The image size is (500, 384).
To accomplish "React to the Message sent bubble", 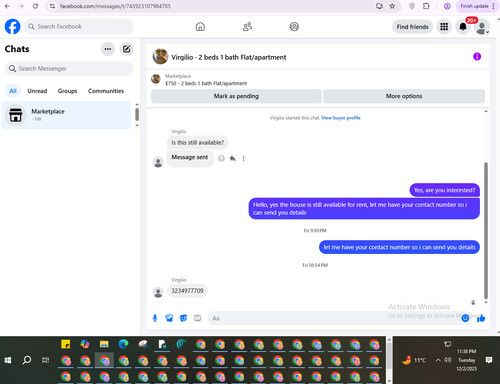I will 221,158.
